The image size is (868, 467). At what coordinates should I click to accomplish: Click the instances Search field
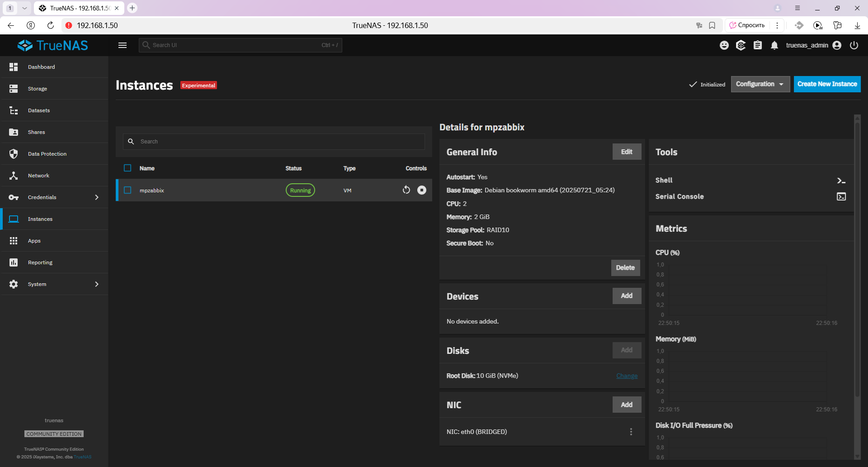click(x=274, y=142)
